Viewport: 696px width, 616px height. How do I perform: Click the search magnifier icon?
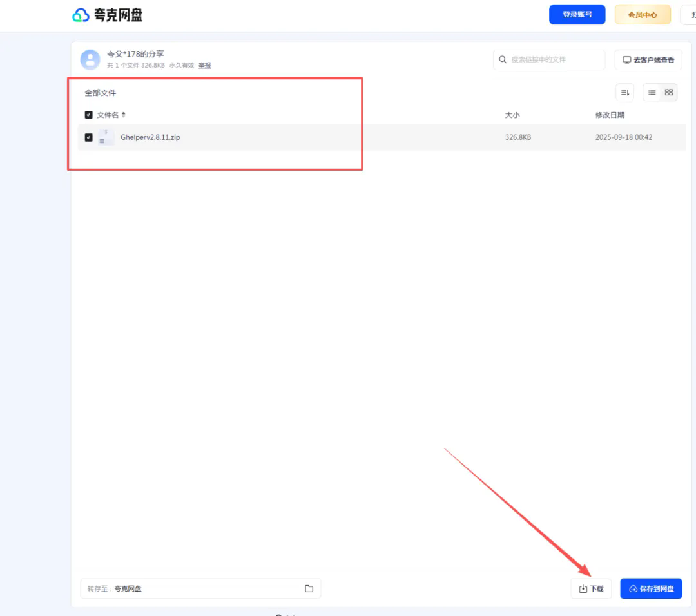(x=503, y=59)
